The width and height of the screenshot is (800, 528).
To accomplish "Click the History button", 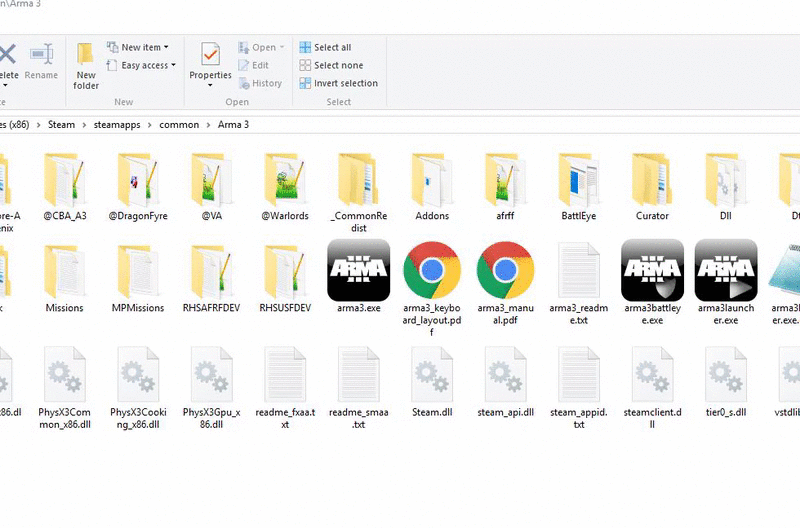I will click(260, 83).
